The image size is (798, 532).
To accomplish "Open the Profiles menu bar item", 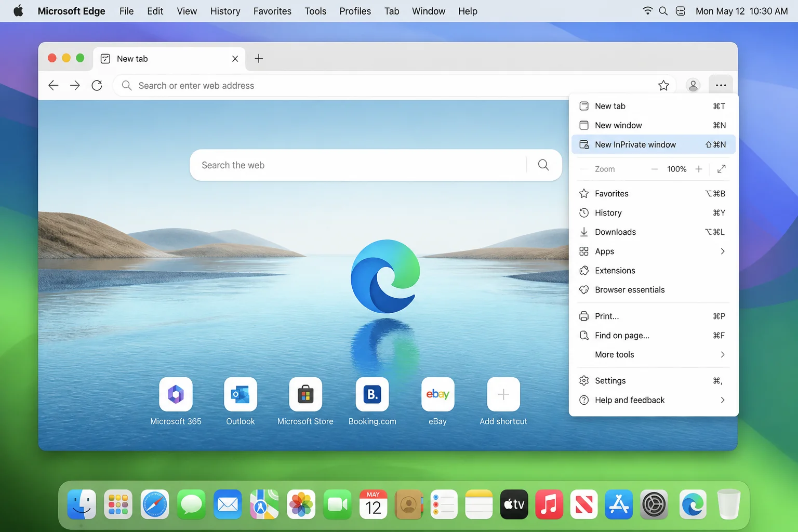I will 355,11.
